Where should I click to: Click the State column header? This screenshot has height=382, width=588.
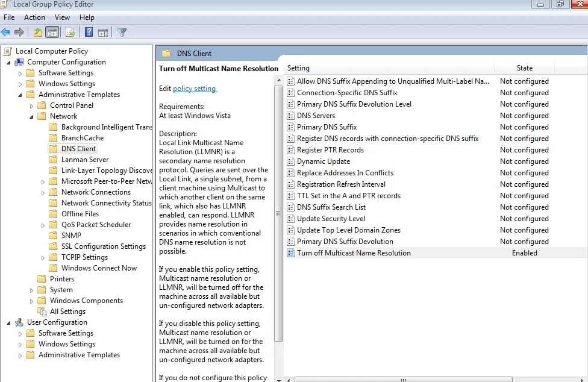[524, 68]
